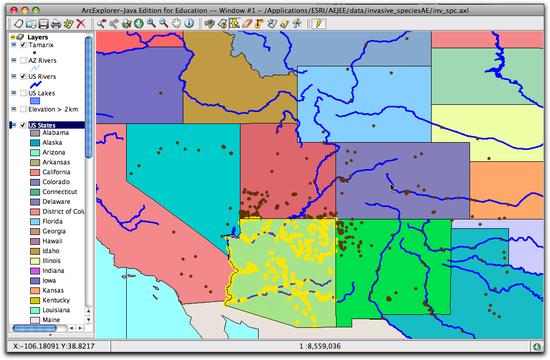The image size is (550, 360).
Task: Open Find with binoculars icon
Action: [x=209, y=24]
